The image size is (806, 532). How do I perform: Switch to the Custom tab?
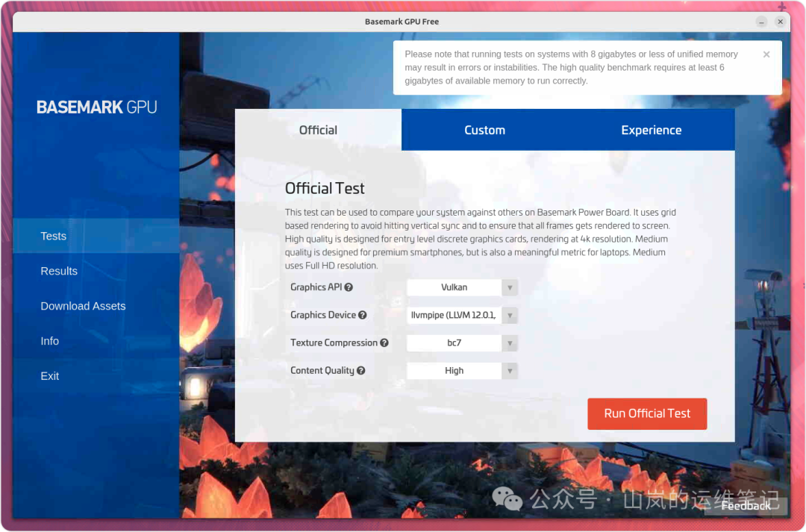pyautogui.click(x=485, y=130)
